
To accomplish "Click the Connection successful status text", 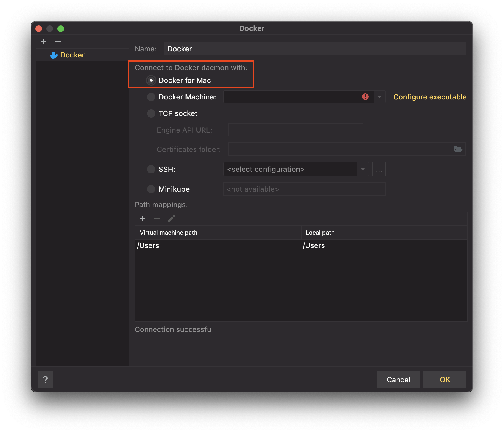I will tap(174, 329).
